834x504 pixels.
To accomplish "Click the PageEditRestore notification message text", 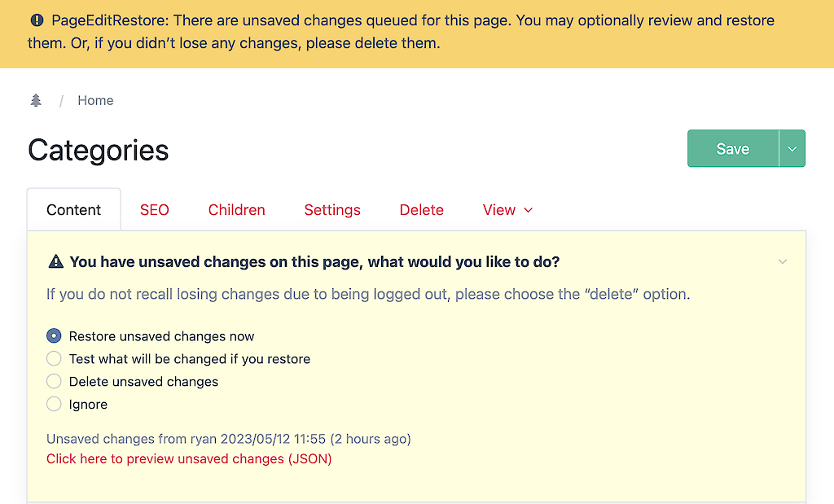I will 402,32.
